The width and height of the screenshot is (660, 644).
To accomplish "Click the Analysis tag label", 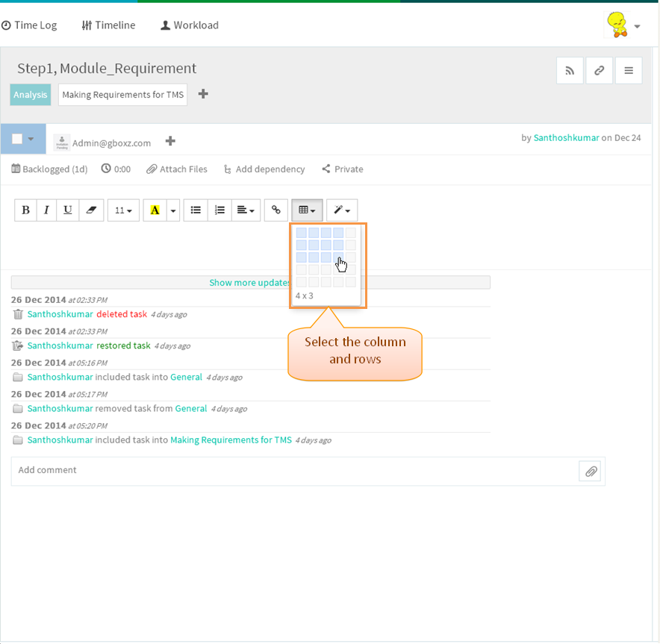I will [x=31, y=95].
